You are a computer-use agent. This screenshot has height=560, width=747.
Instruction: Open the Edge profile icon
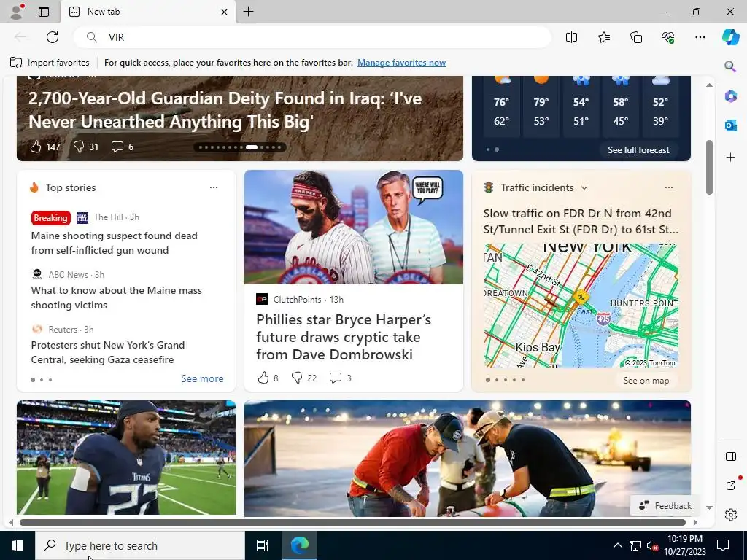[x=17, y=12]
